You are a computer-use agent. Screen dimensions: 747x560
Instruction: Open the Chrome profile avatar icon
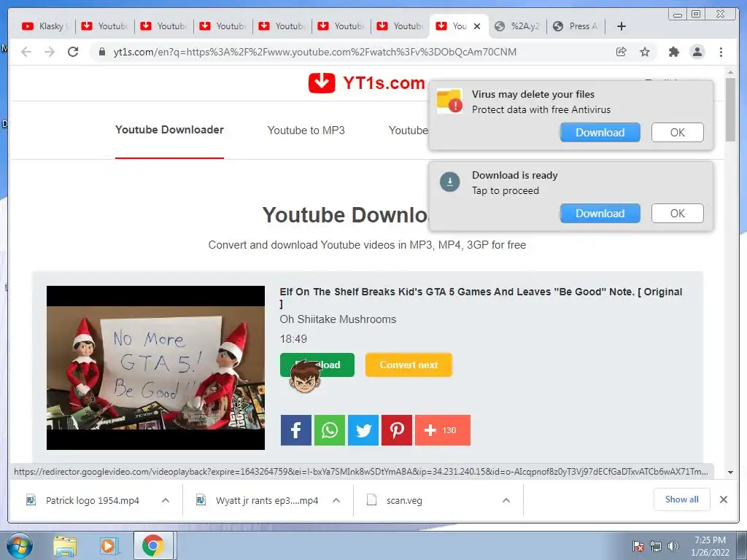click(x=697, y=52)
